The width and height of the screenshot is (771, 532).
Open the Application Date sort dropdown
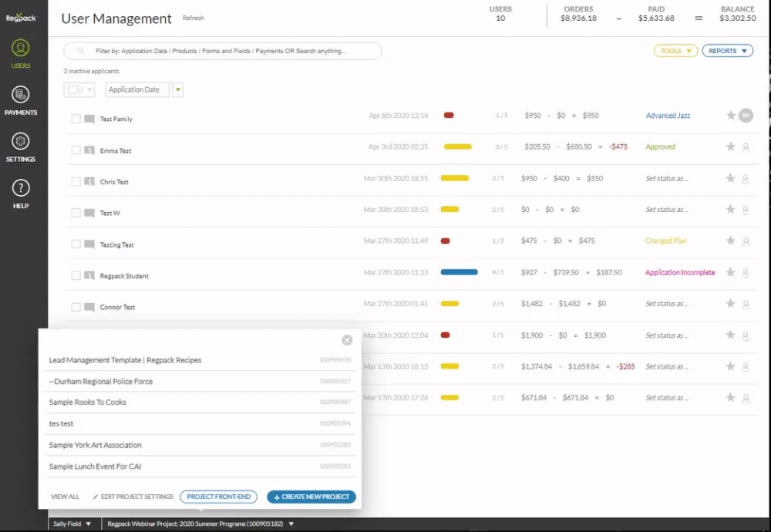tap(137, 89)
